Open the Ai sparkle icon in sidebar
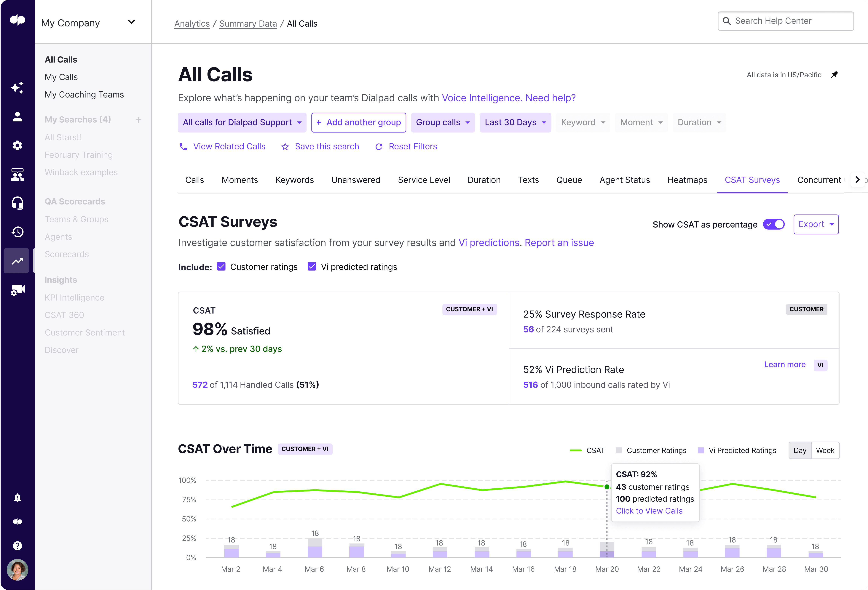868x590 pixels. tap(17, 88)
